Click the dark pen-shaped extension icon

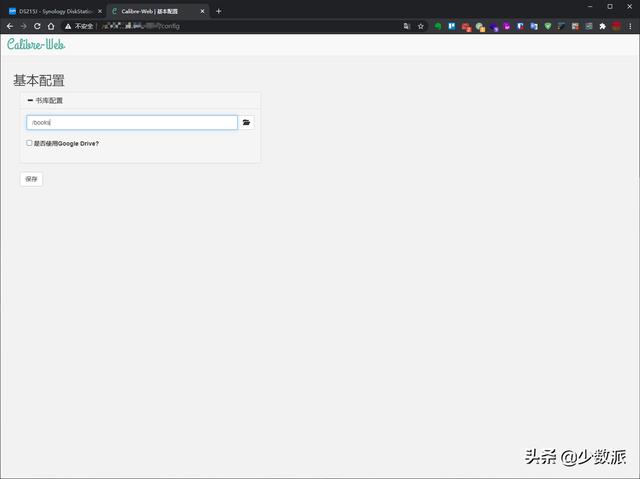[x=562, y=26]
